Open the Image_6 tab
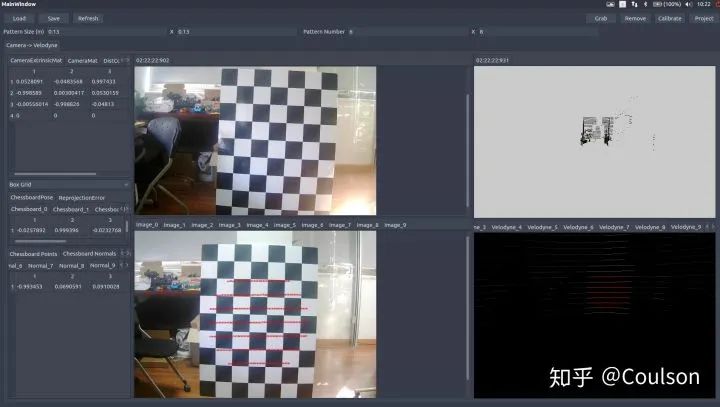The width and height of the screenshot is (720, 407). [x=312, y=225]
